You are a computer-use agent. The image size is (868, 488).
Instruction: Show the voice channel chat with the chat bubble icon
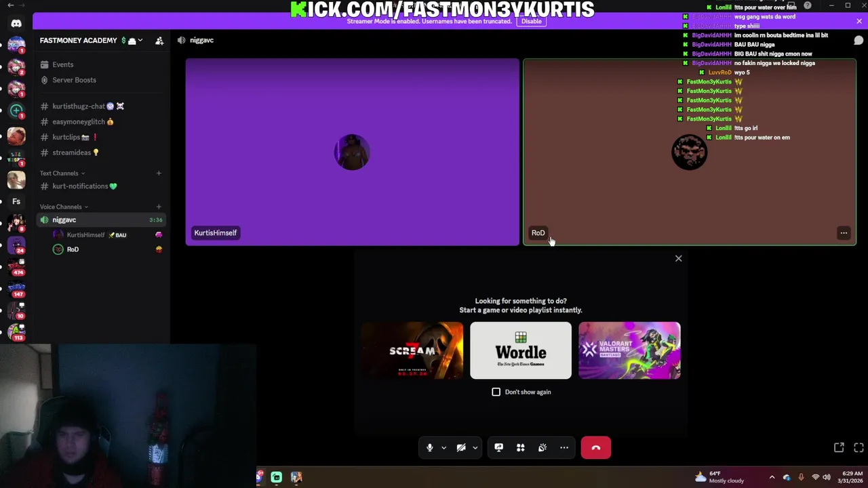[x=858, y=41]
